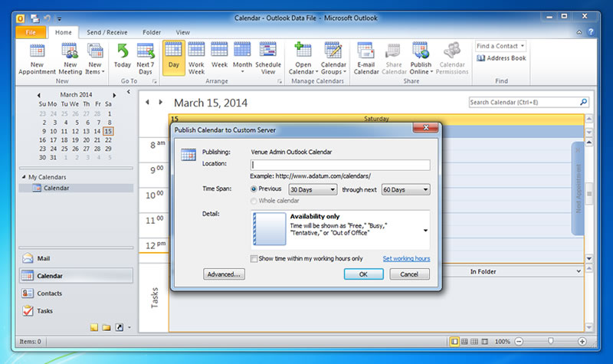Screen dimensions: 613x364
Task: Click the New Meeting icon
Action: 70,52
